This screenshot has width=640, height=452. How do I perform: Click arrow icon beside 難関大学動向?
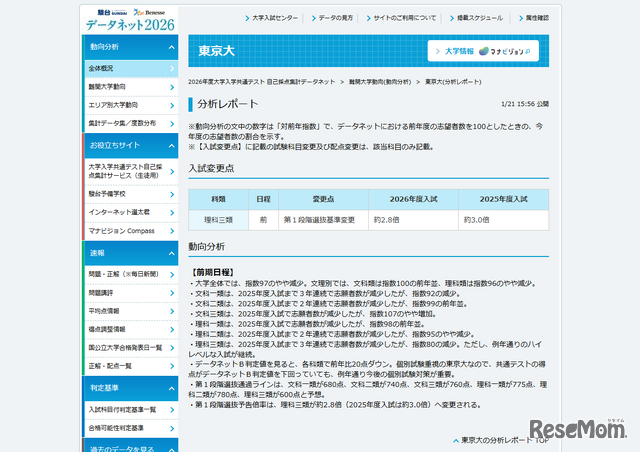(172, 87)
